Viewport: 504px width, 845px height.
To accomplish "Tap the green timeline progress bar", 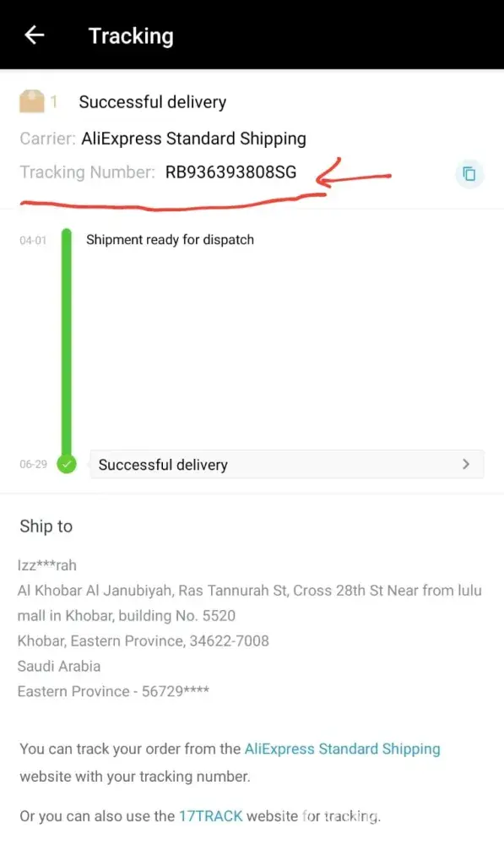I will (x=66, y=343).
